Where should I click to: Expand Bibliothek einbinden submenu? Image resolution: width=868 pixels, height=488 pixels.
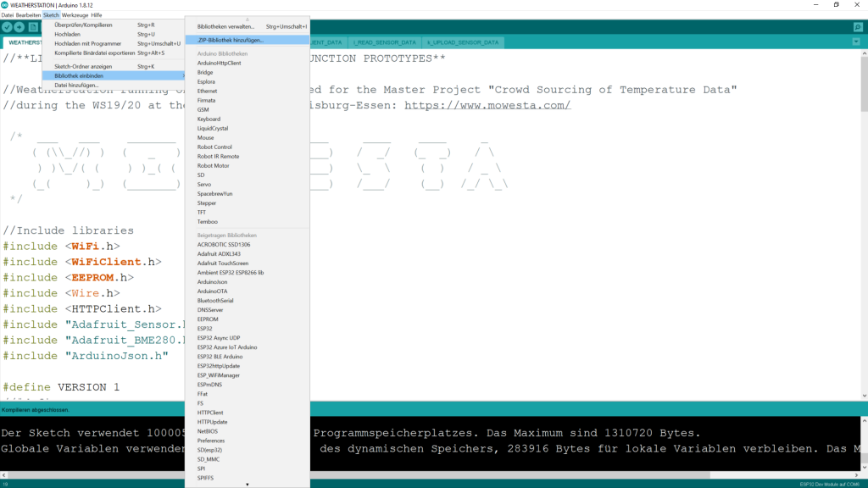[x=114, y=75]
